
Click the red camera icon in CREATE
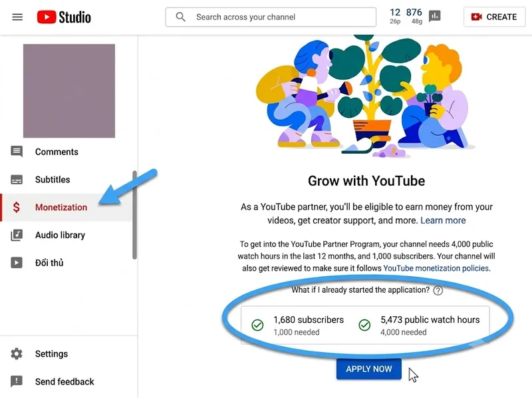point(476,17)
